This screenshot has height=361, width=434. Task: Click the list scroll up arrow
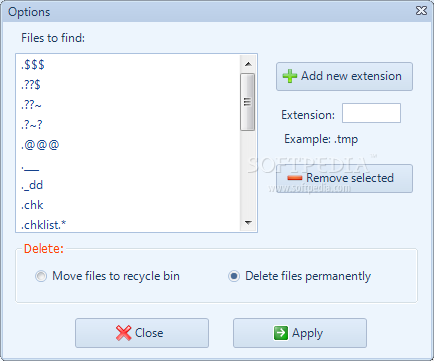[x=248, y=64]
